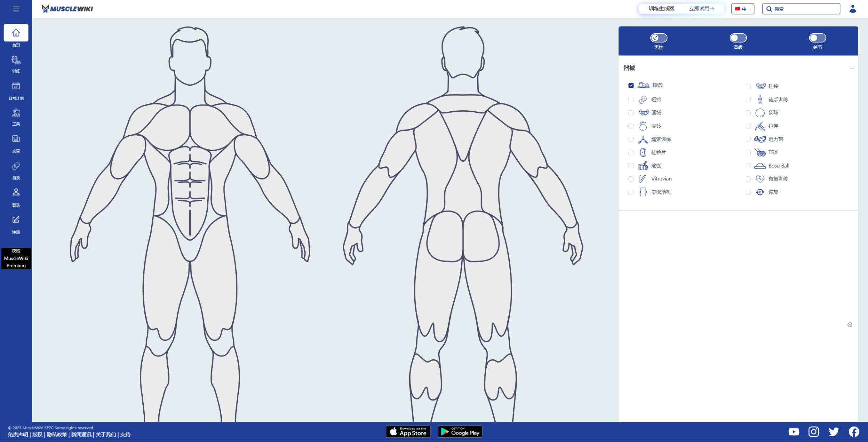Click the user profile icon at top right
This screenshot has height=442, width=868.
pyautogui.click(x=853, y=9)
